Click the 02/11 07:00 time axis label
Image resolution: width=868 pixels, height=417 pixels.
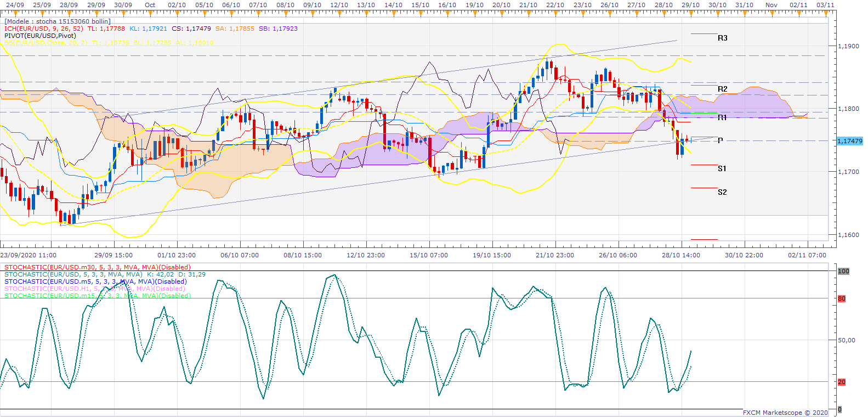[x=807, y=255]
